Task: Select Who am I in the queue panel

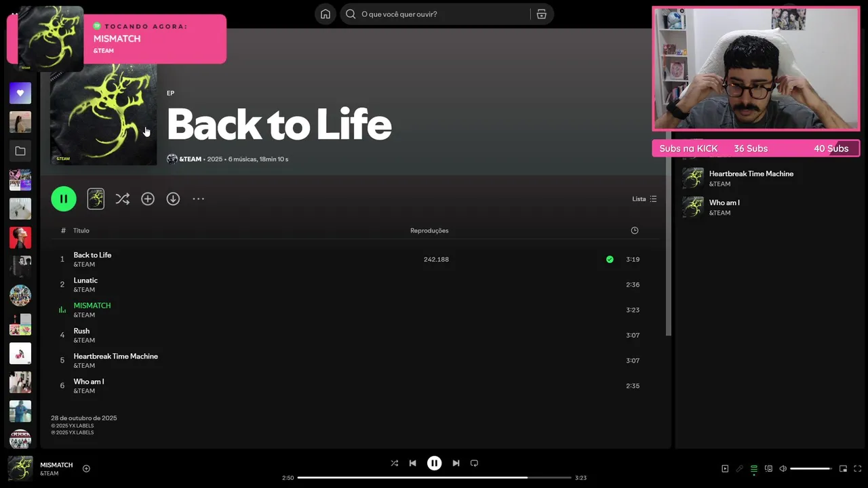Action: coord(724,203)
